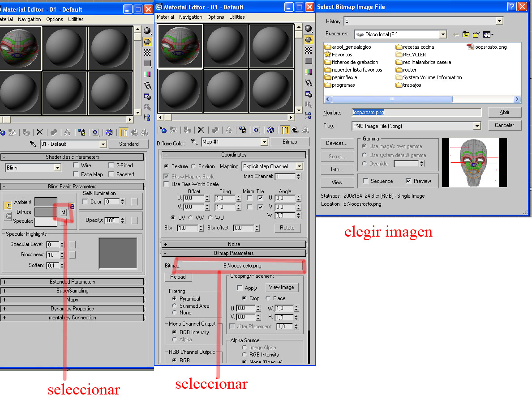532x403 pixels.
Task: Select the Environ radio button
Action: (193, 166)
